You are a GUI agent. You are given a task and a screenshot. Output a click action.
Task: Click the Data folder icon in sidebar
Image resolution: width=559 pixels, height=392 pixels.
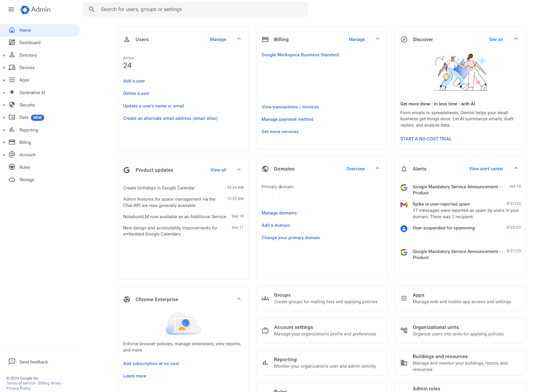coord(12,117)
